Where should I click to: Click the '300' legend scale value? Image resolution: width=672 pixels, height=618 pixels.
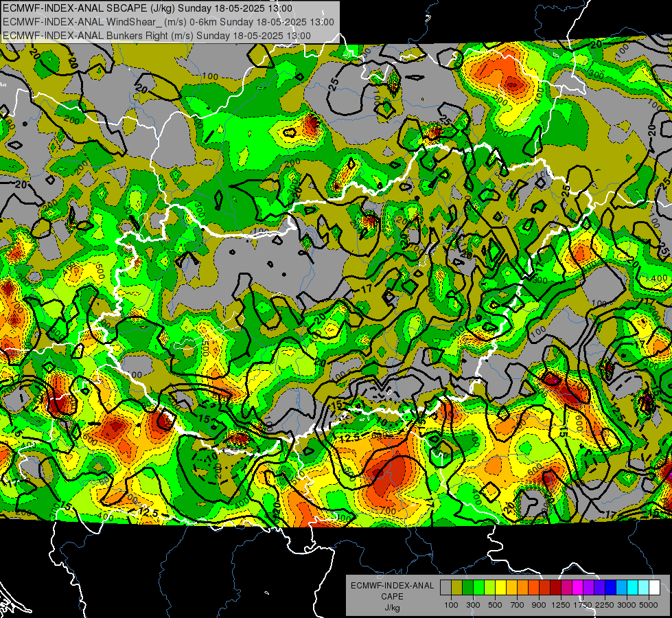pos(473,605)
